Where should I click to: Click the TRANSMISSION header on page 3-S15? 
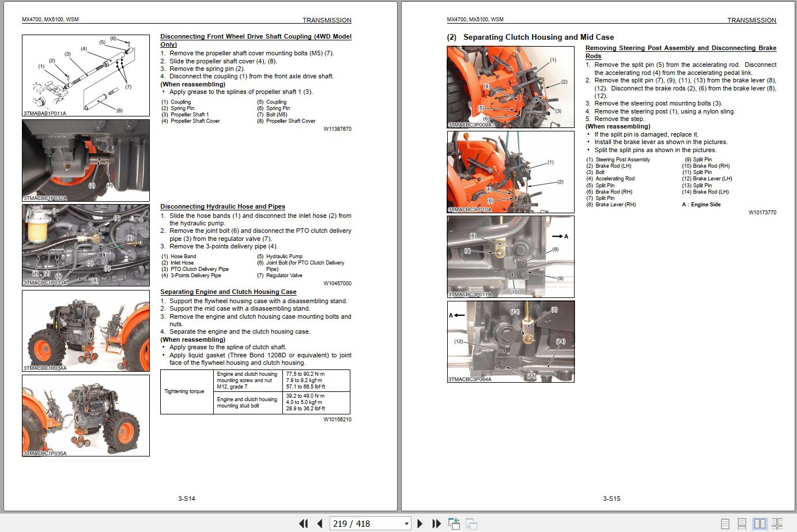coord(751,20)
